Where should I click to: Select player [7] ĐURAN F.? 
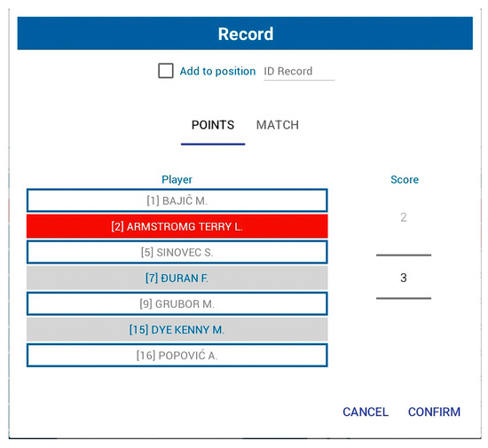pos(177,278)
